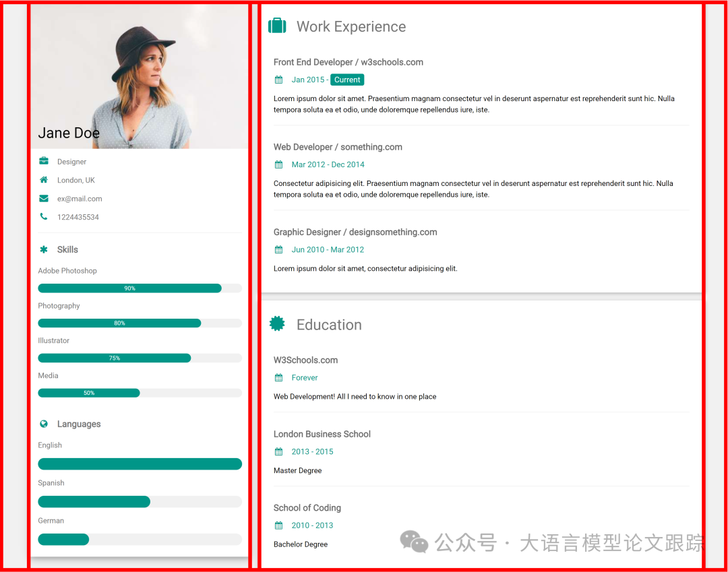Screen dimensions: 728x572
Task: Click the Spanish language progress bar
Action: pyautogui.click(x=140, y=501)
